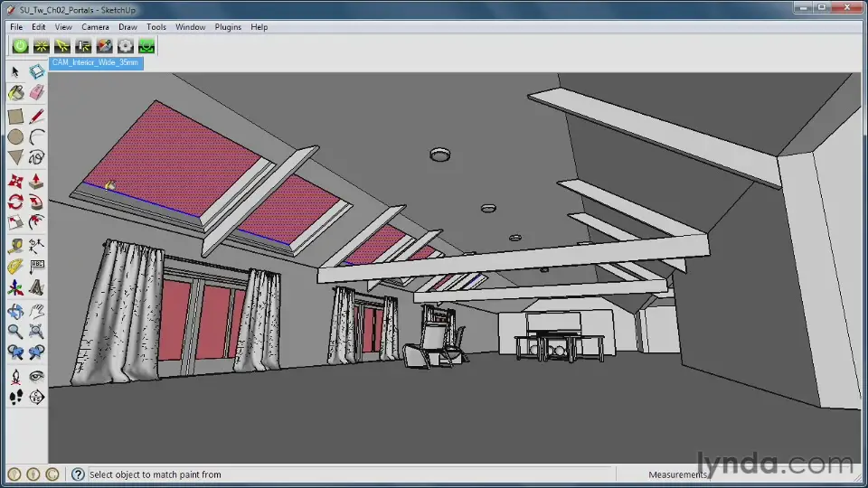
Task: Pick the pink Eraser tool
Action: [36, 92]
